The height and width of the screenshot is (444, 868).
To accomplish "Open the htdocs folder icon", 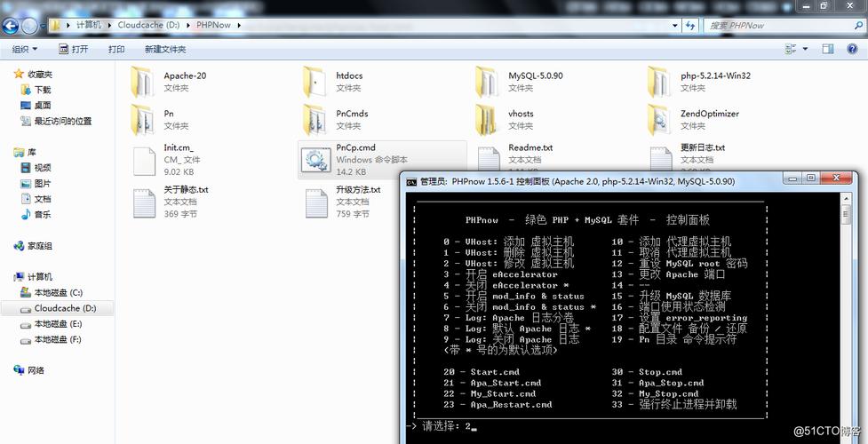I will point(315,82).
